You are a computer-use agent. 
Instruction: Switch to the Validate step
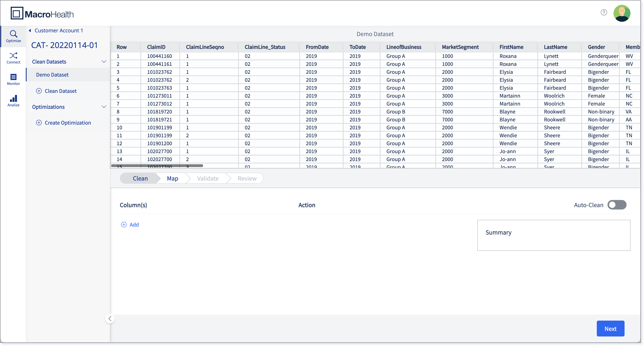[208, 179]
